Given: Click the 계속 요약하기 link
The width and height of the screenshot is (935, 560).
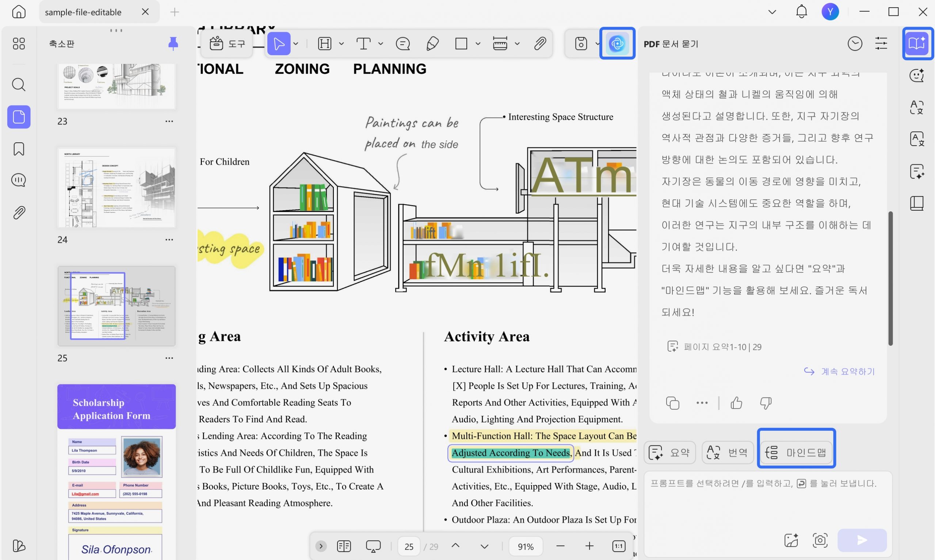Looking at the screenshot, I should pyautogui.click(x=840, y=372).
